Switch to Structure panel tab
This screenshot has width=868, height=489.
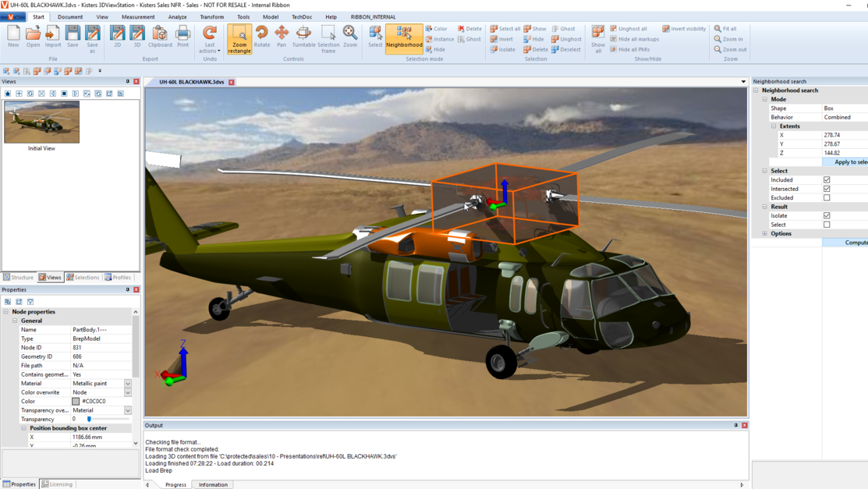(x=19, y=278)
